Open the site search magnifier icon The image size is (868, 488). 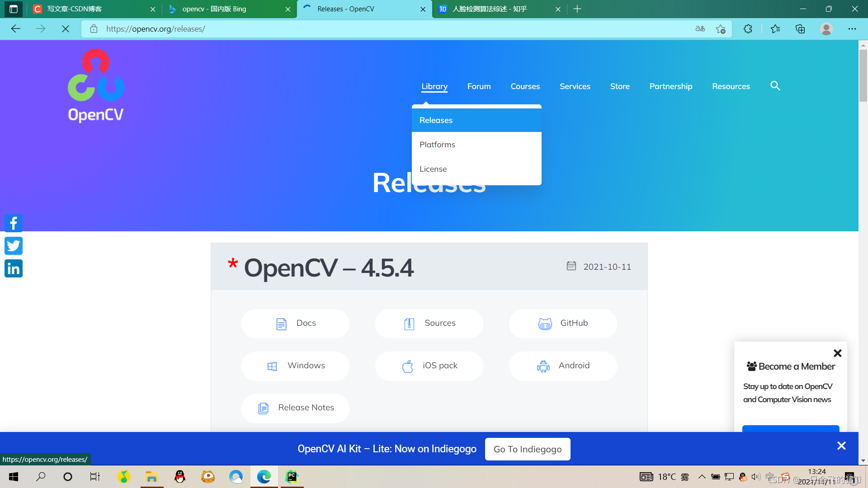775,86
